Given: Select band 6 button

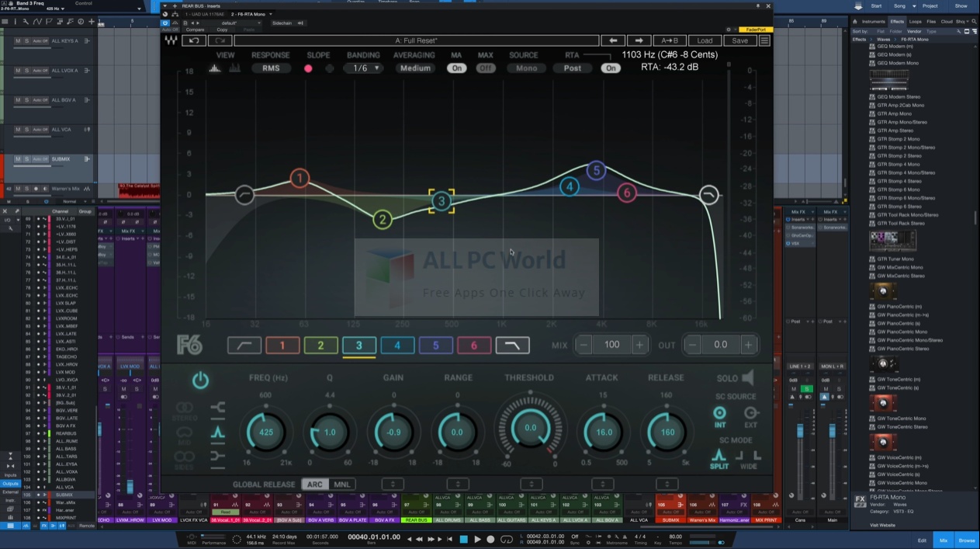Looking at the screenshot, I should coord(474,345).
